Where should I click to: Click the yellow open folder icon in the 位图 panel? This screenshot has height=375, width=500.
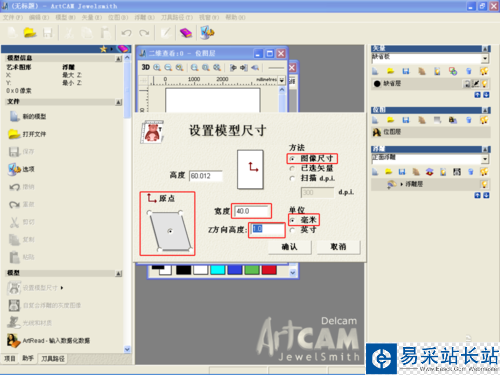(390, 120)
